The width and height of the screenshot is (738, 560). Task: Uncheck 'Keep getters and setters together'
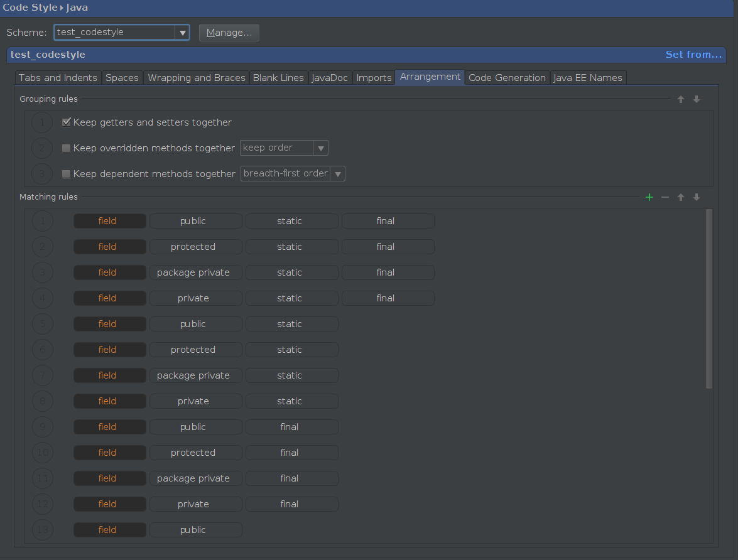[x=66, y=122]
